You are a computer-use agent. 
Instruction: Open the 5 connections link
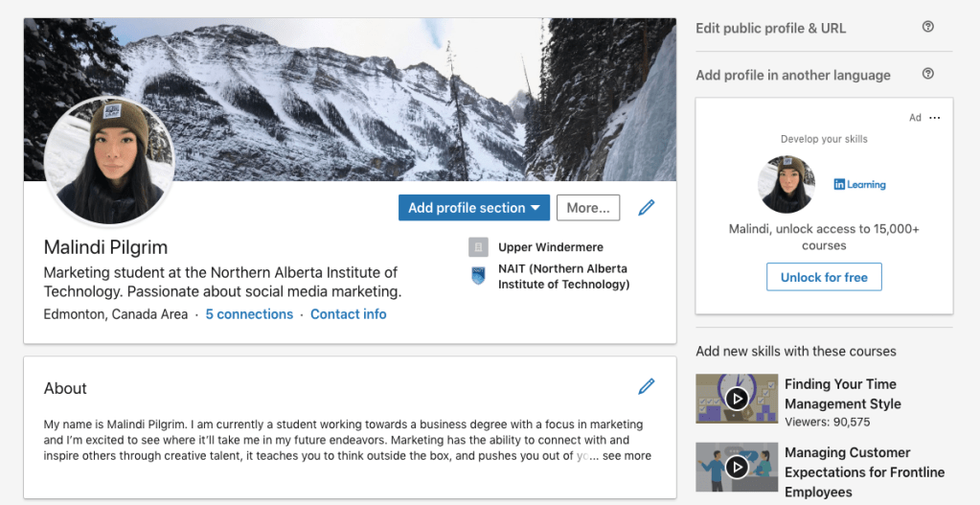tap(249, 314)
